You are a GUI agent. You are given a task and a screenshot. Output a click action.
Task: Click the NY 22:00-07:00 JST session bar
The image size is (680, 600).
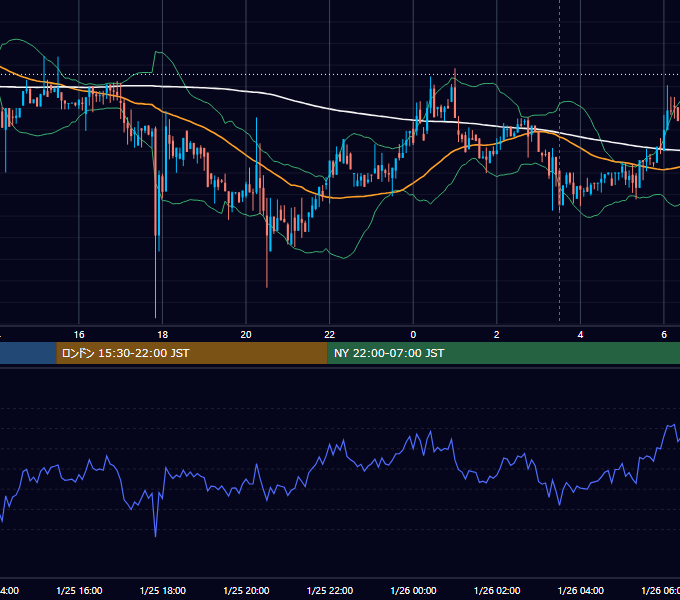pyautogui.click(x=503, y=353)
